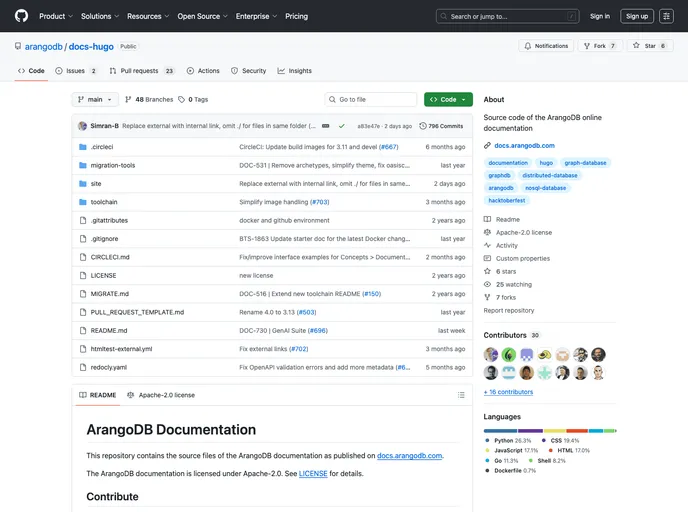Open the redocly.yaml file

click(x=109, y=368)
